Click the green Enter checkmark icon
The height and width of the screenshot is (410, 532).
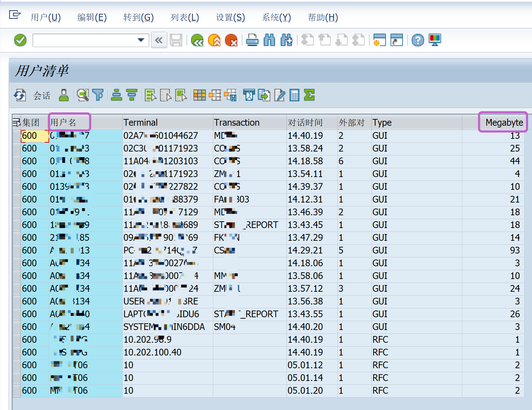(x=20, y=40)
